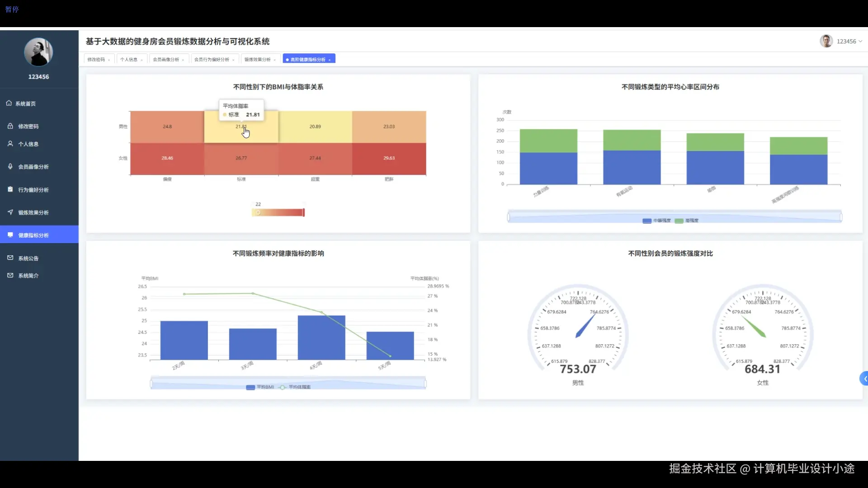Click the envelope icon beside 系统公告

pyautogui.click(x=10, y=258)
